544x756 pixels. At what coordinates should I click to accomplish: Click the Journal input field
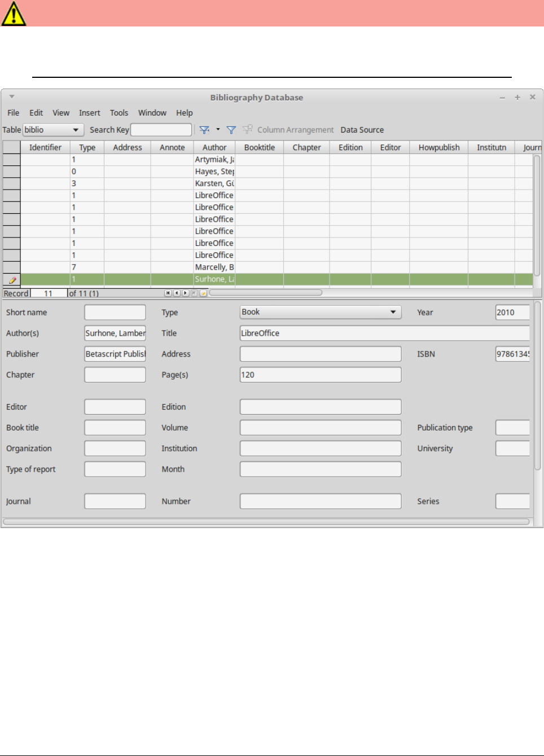[x=115, y=502]
